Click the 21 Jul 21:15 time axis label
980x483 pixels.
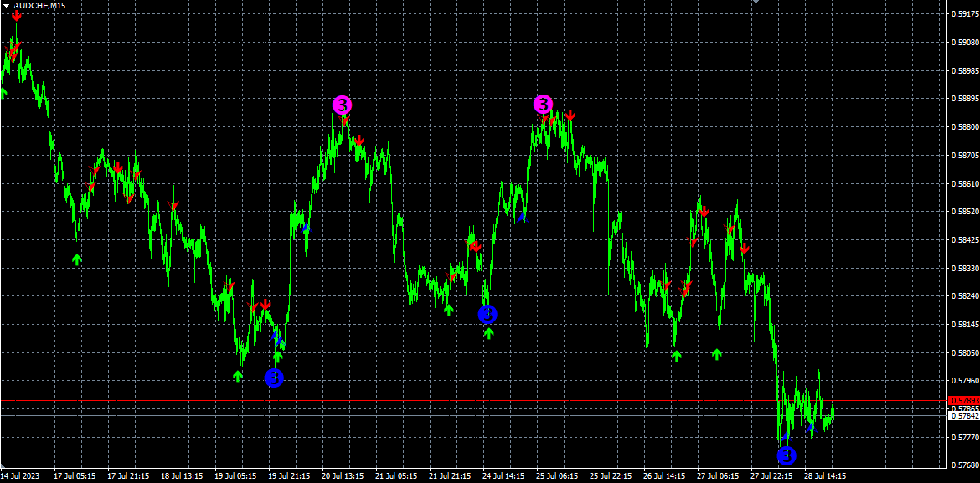coord(451,476)
